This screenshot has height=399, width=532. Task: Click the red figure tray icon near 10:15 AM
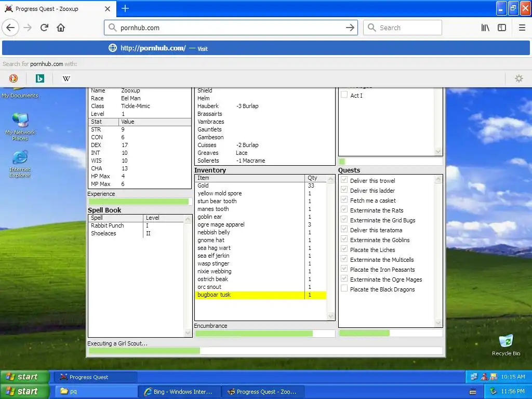click(x=484, y=377)
